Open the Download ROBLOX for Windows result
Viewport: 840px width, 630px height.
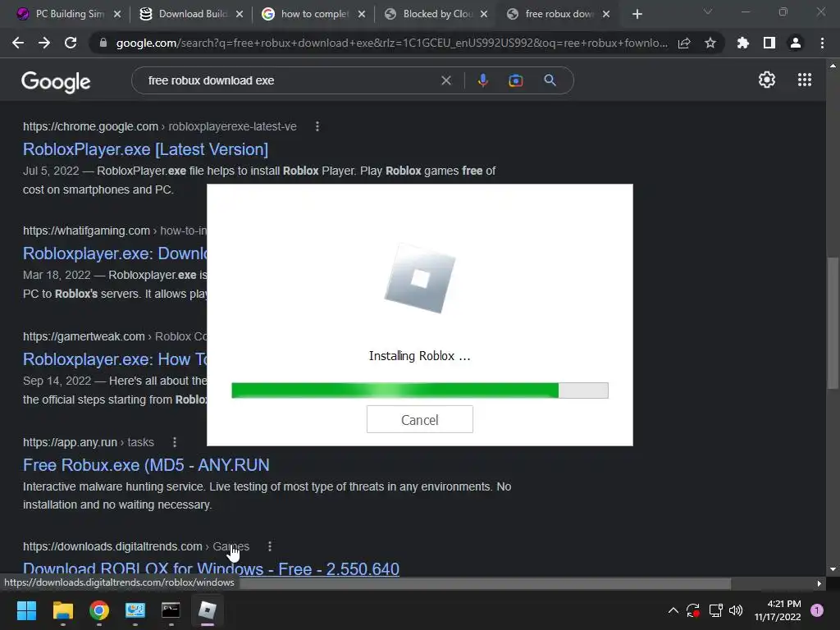pyautogui.click(x=211, y=568)
